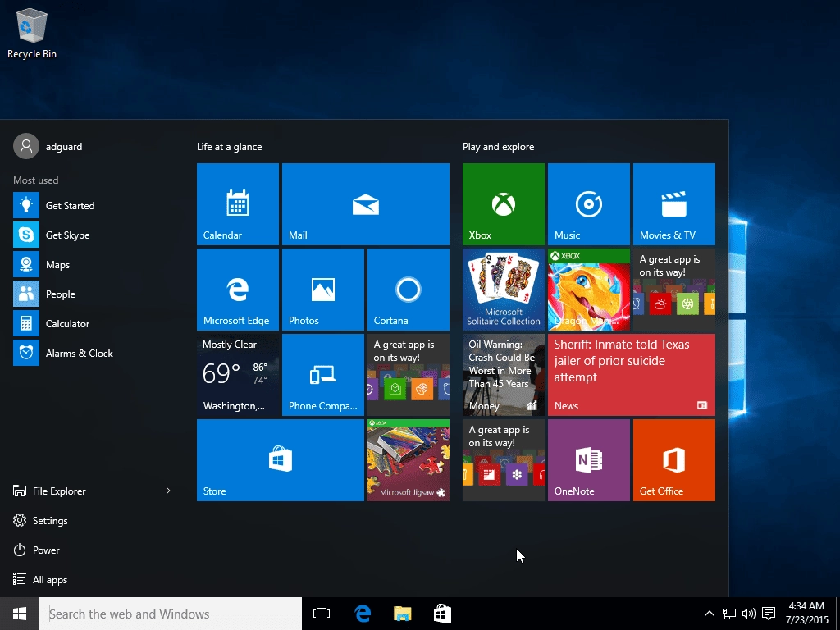Open Get Skype from Most used
Viewport: 840px width, 630px height.
coord(94,235)
